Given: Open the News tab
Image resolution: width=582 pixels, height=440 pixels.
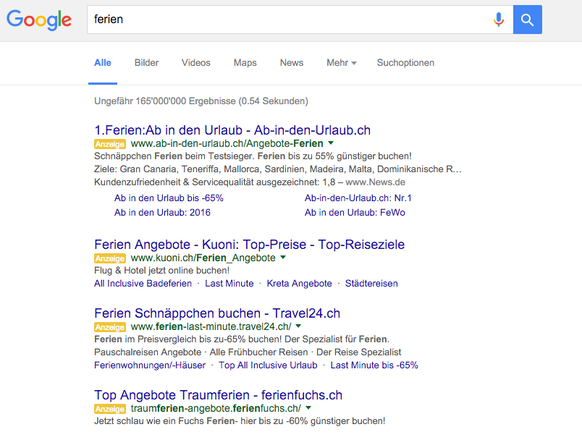Looking at the screenshot, I should 291,63.
